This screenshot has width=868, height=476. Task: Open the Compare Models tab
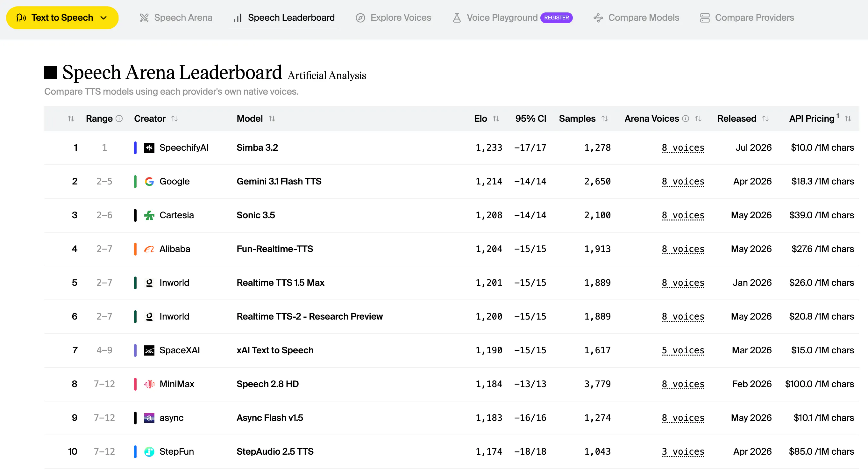636,18
